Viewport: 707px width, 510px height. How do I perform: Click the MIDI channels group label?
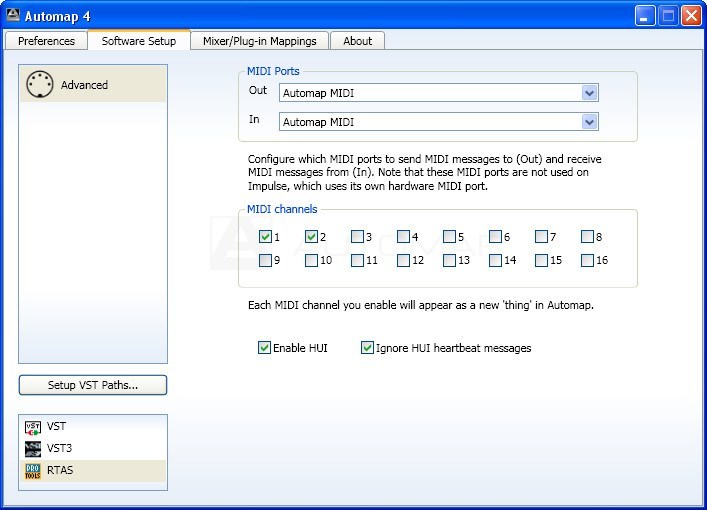point(282,209)
